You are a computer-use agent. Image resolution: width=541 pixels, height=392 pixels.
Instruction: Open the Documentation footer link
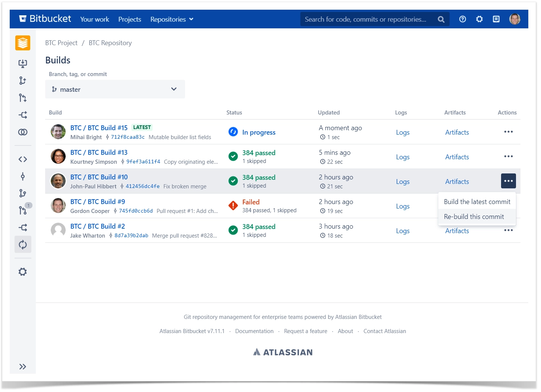click(x=254, y=331)
